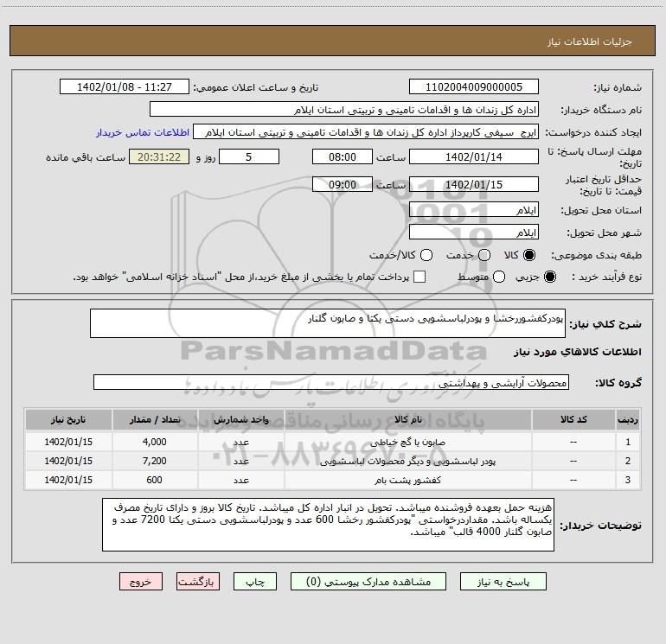666x644 pixels.
Task: Click the request creator field ایرج سیفی
Action: [x=366, y=132]
